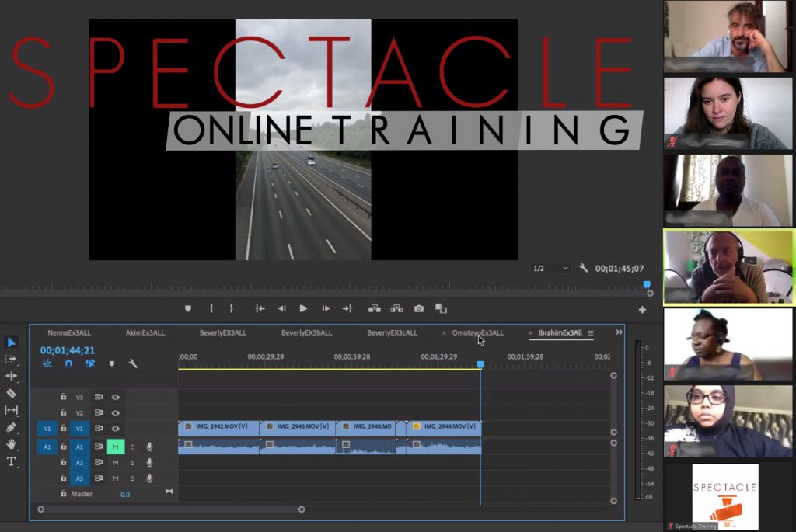Step forward one frame

(326, 308)
